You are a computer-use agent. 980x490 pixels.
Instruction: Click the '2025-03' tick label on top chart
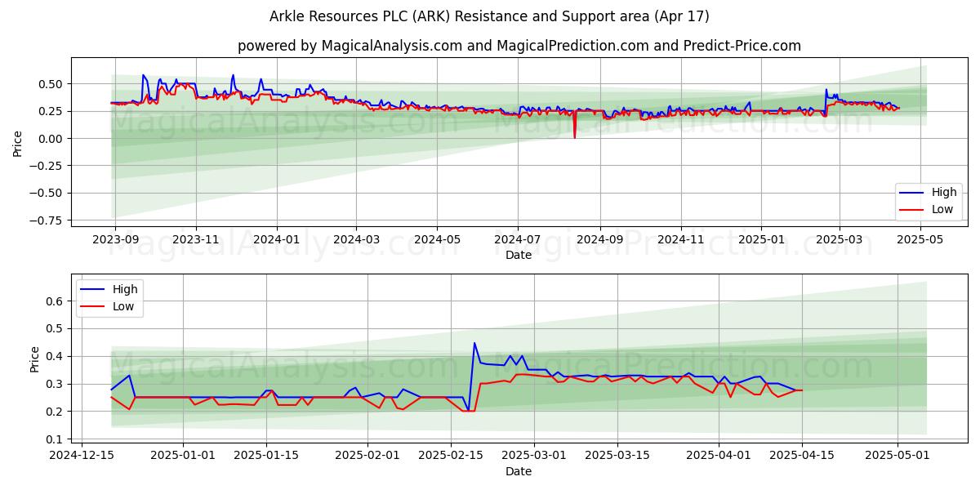[840, 239]
